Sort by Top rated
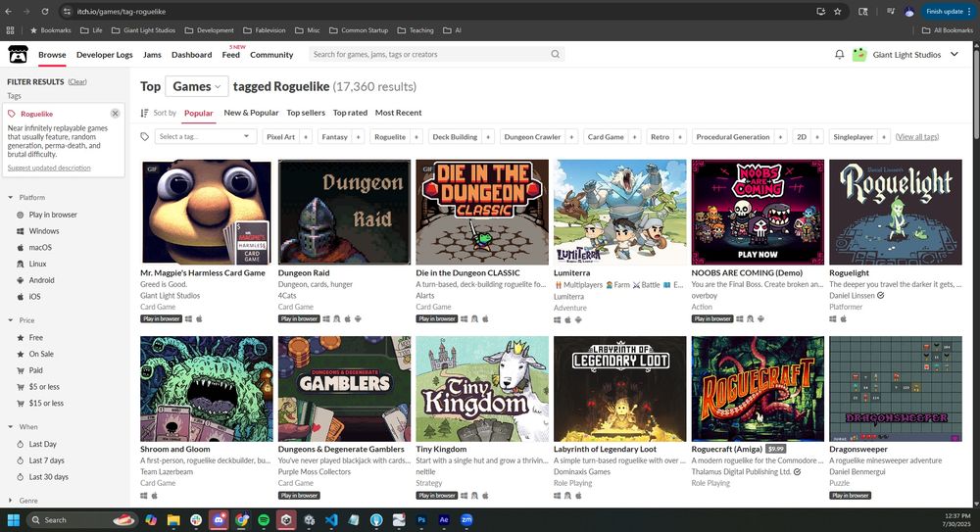The image size is (980, 532). (x=350, y=113)
